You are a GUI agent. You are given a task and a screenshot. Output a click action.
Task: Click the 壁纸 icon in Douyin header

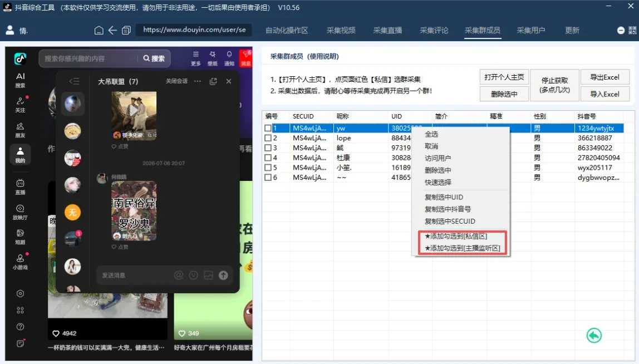point(212,58)
